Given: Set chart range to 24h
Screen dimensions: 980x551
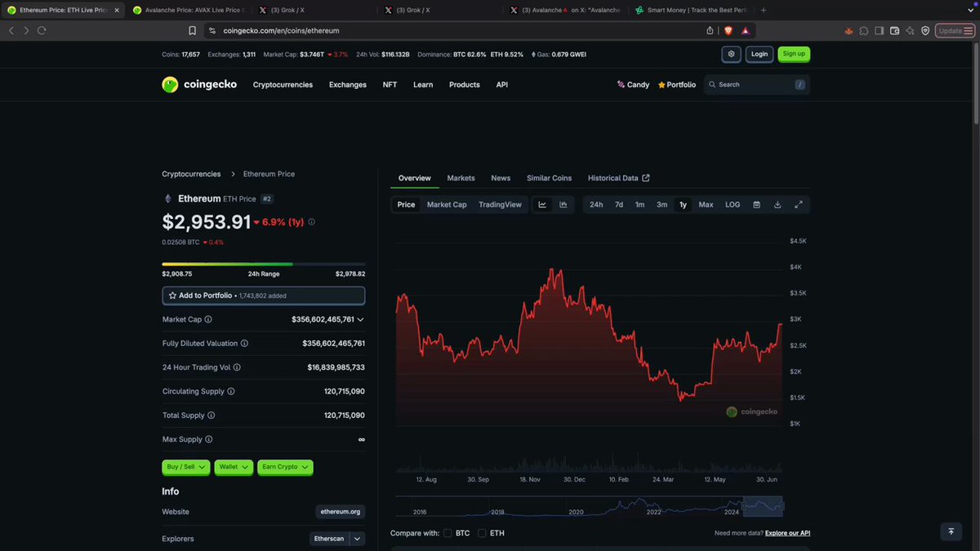Looking at the screenshot, I should [x=596, y=204].
